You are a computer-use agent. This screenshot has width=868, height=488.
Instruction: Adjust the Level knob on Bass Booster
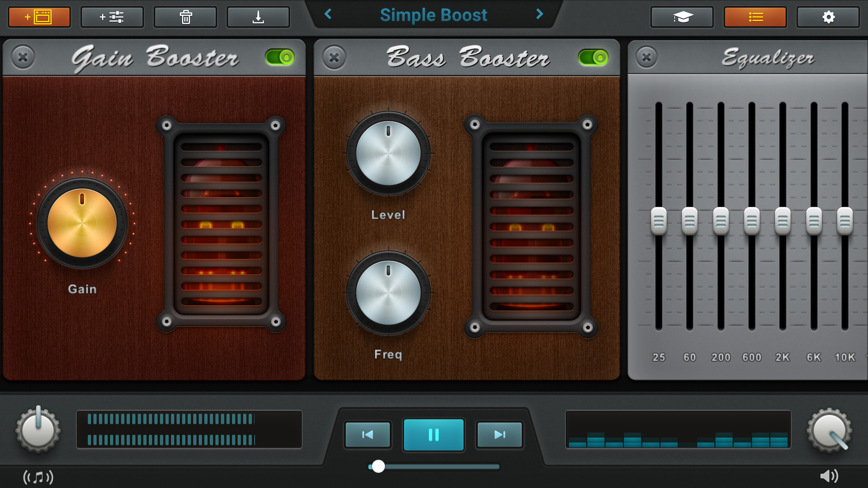point(388,155)
